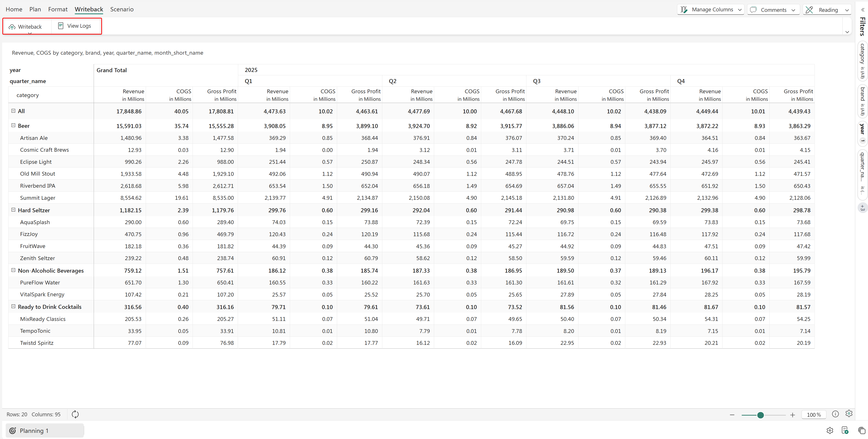Image resolution: width=868 pixels, height=439 pixels.
Task: Open the status bar settings gear
Action: 849,414
